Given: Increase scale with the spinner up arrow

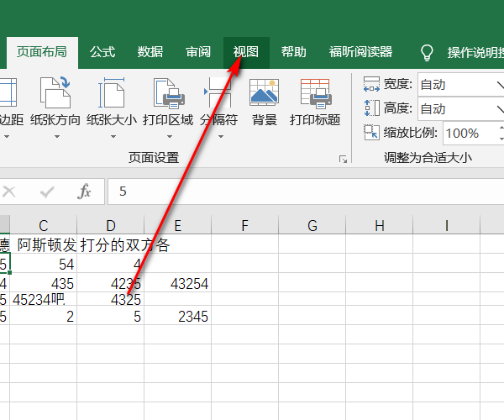Looking at the screenshot, I should pos(501,127).
